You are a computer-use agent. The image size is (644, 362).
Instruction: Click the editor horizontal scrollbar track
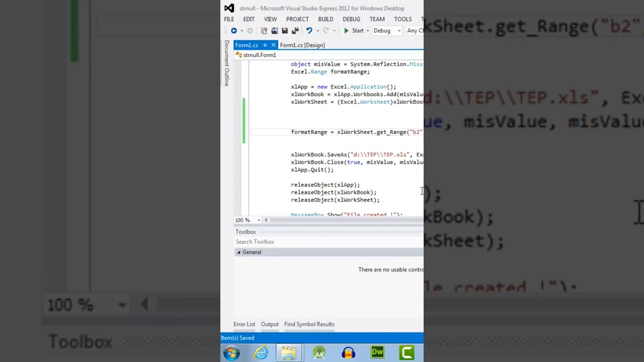click(x=346, y=220)
